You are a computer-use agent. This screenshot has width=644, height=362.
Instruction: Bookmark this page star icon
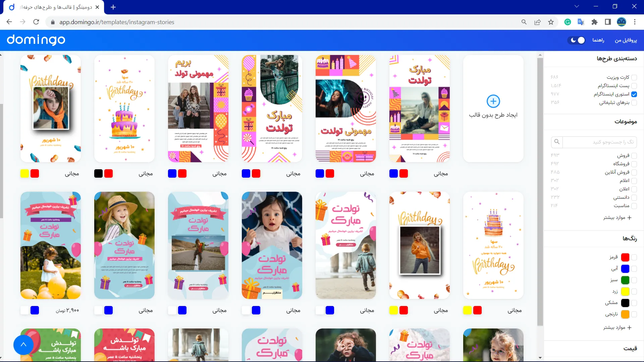point(551,22)
